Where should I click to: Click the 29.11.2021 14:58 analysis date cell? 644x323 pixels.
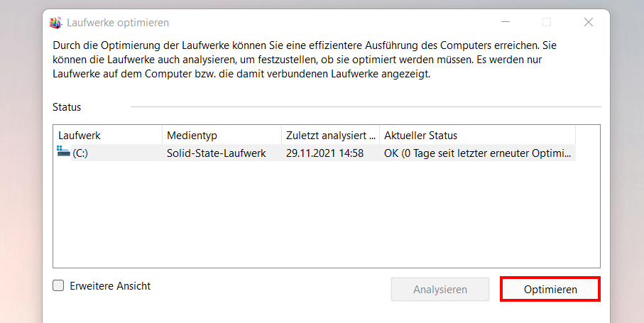click(x=324, y=153)
